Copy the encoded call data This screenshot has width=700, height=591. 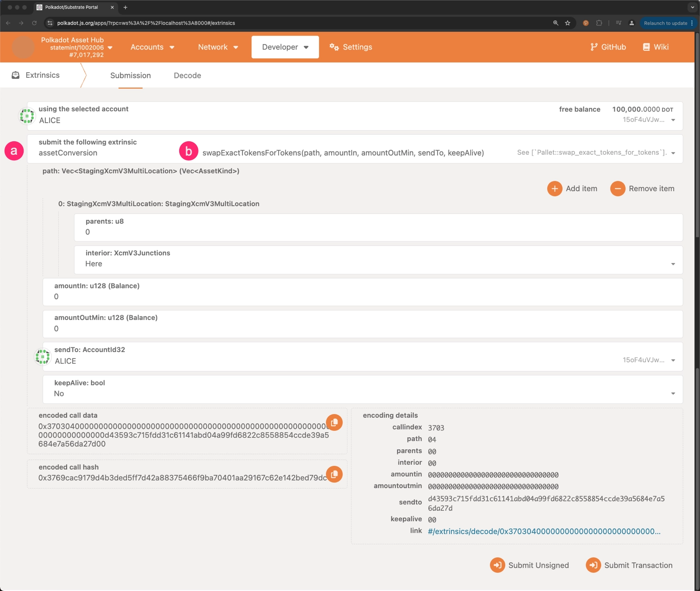point(334,422)
